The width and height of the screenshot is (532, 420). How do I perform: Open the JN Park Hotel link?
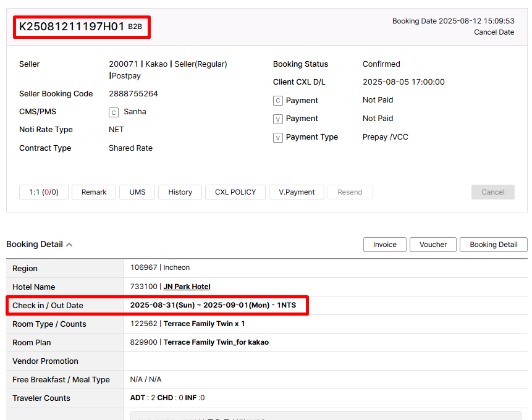(187, 287)
